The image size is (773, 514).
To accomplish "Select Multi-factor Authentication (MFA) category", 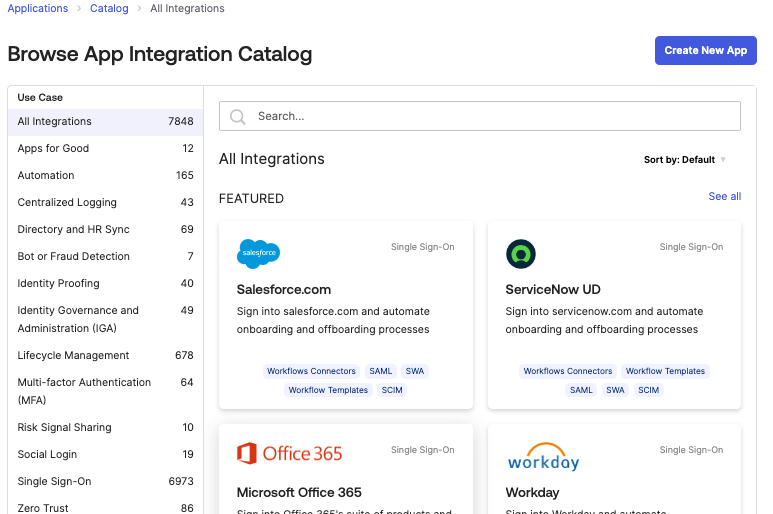I will tap(105, 391).
